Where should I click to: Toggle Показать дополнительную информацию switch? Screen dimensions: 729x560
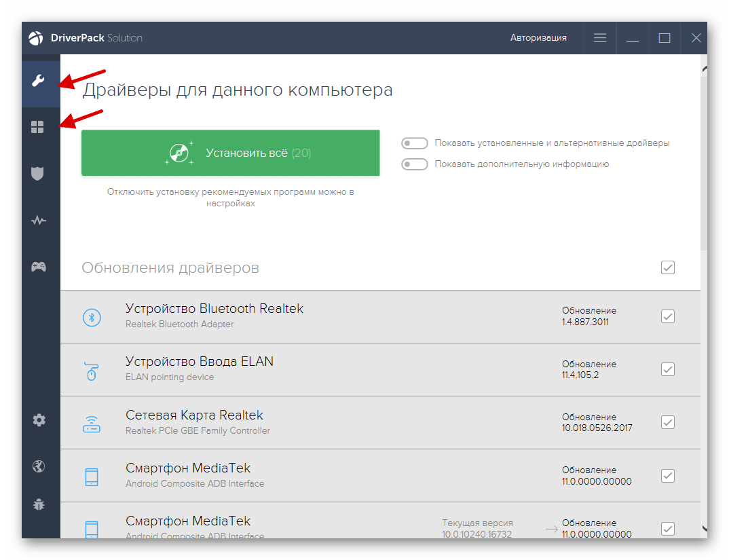point(415,164)
